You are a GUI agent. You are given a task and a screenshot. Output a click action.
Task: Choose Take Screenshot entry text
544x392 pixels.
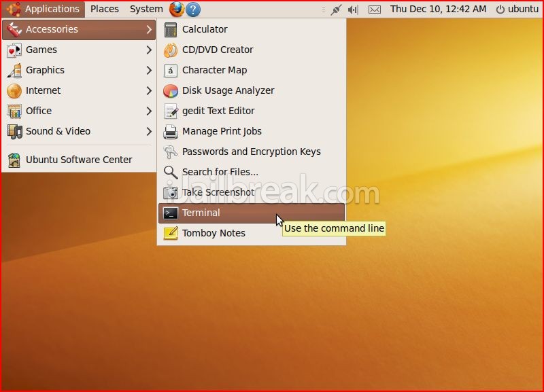[218, 192]
